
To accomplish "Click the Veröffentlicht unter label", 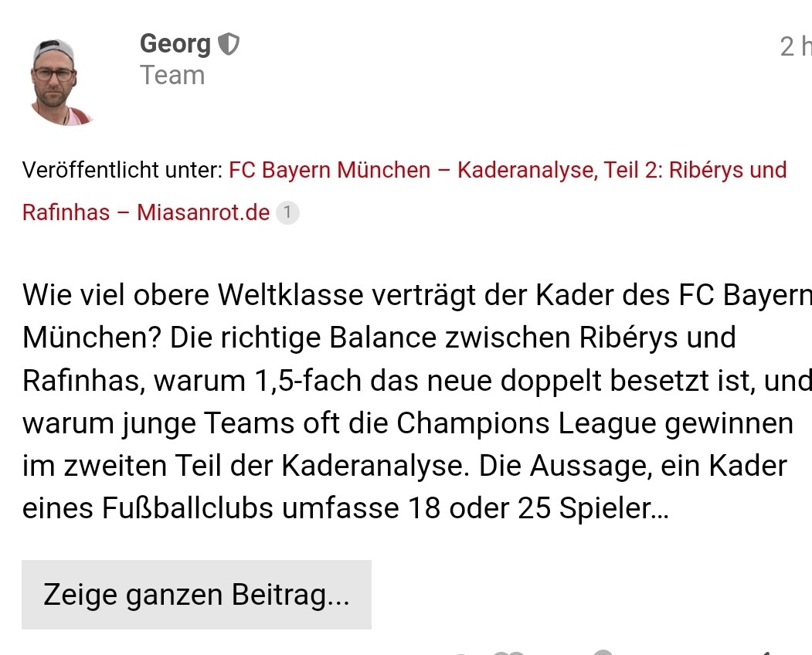I will click(122, 170).
